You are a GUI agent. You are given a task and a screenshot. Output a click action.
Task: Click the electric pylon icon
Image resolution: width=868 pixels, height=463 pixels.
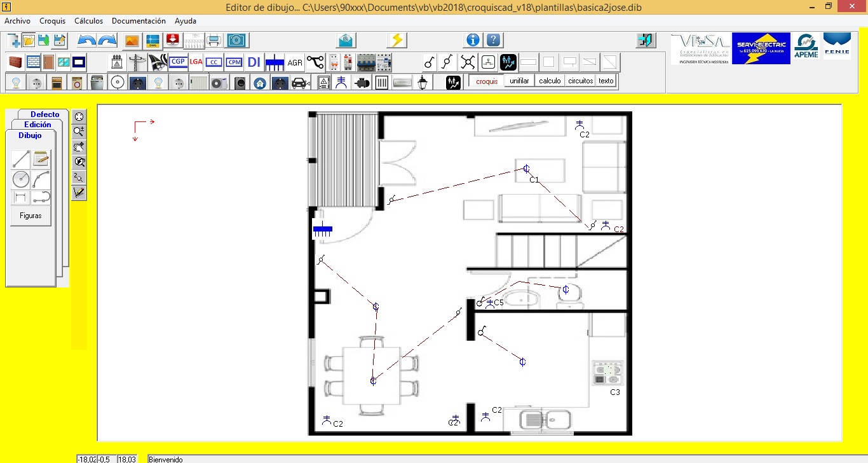point(137,62)
